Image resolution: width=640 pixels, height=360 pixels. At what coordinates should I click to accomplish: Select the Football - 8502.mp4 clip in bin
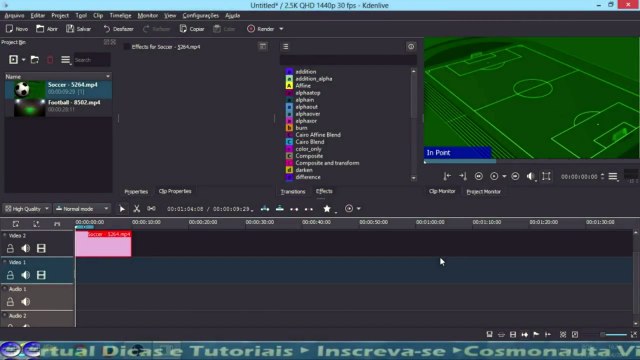[58, 107]
